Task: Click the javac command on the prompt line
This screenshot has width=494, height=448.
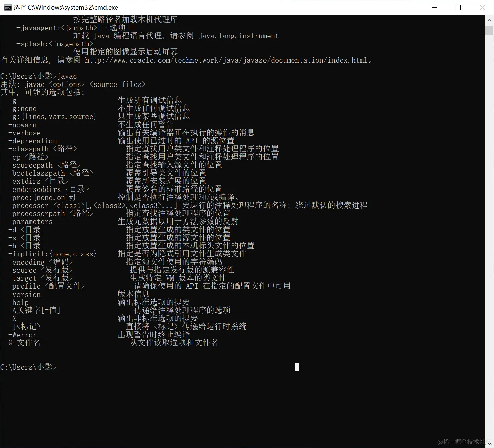Action: point(67,76)
